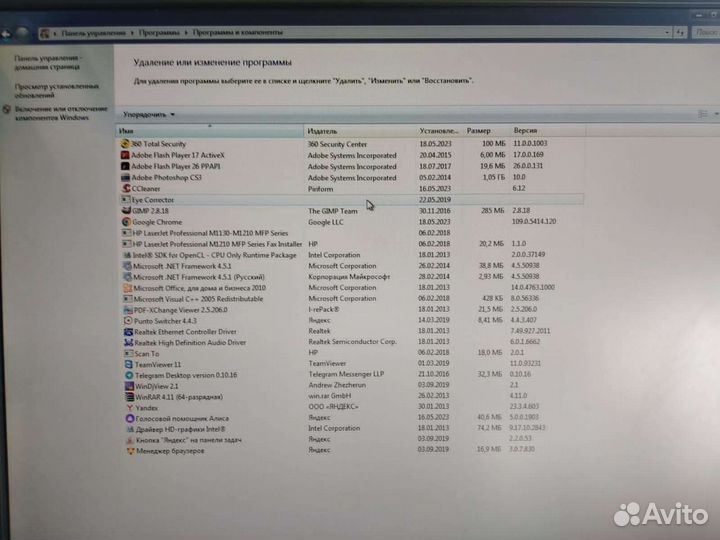This screenshot has width=720, height=540.
Task: Click the Yandex browser icon in list
Action: pyautogui.click(x=130, y=408)
